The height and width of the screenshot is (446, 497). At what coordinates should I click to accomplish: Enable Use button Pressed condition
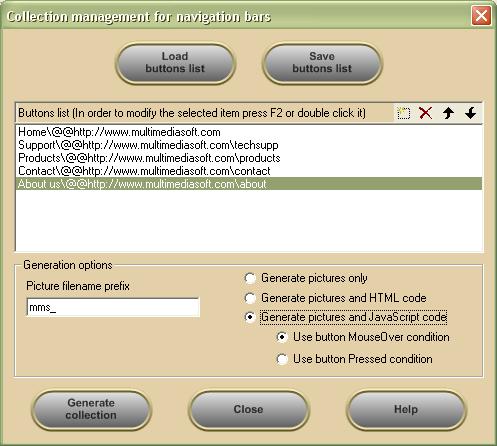(282, 359)
